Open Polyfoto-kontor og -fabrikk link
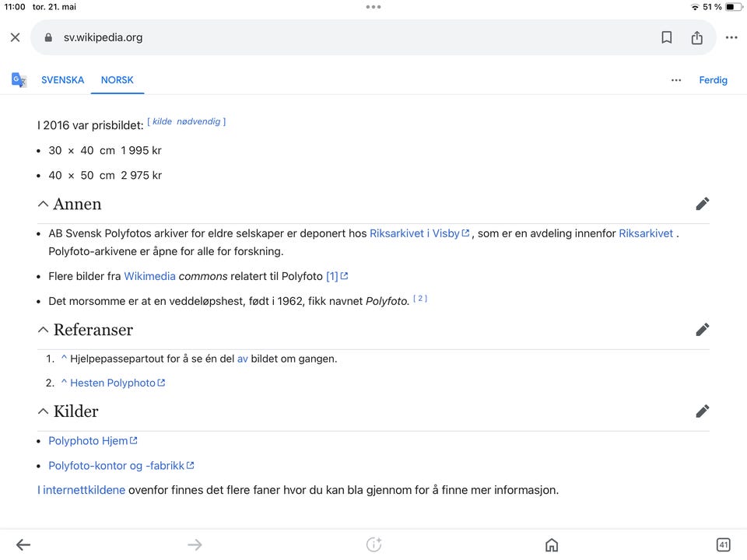Image resolution: width=747 pixels, height=560 pixels. [121, 466]
